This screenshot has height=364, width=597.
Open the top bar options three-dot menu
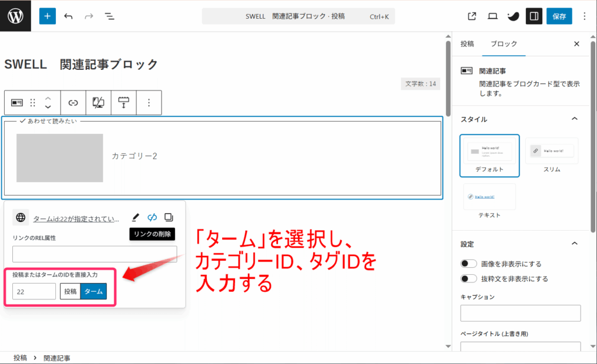(584, 16)
